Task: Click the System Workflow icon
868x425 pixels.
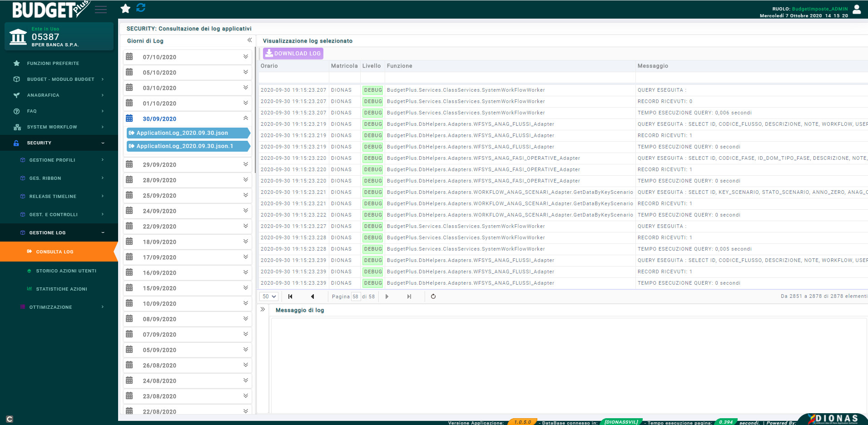Action: click(17, 127)
